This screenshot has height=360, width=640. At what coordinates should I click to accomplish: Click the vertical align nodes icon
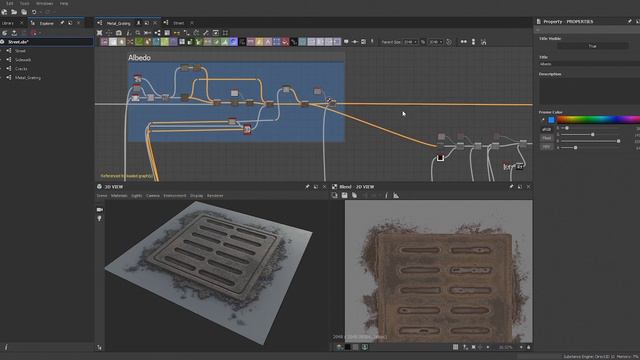point(473,42)
